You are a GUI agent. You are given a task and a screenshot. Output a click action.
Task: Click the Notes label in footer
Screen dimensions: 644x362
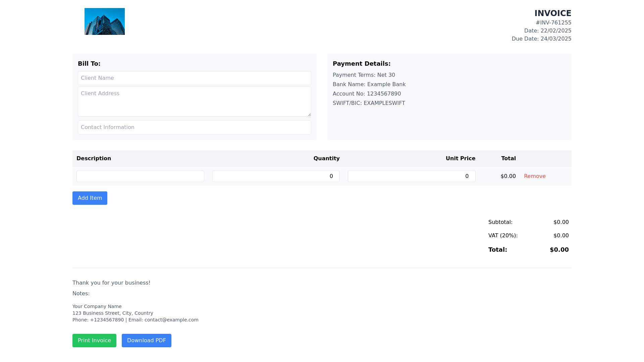(81, 294)
